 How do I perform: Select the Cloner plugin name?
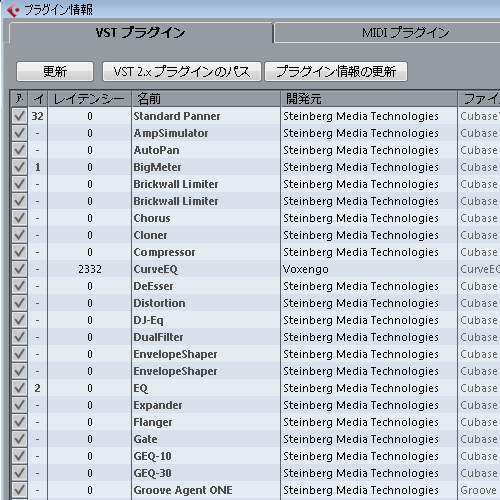(x=150, y=235)
